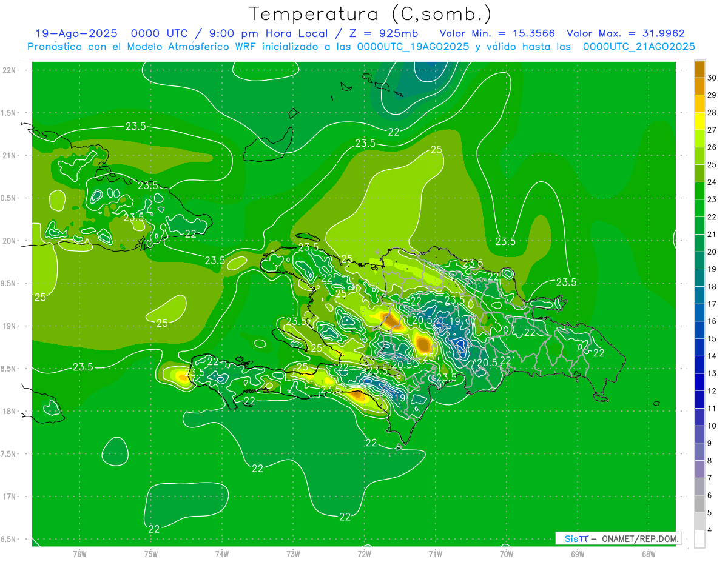Click the value '4' in the color legend
This screenshot has width=728, height=562.
[x=710, y=530]
